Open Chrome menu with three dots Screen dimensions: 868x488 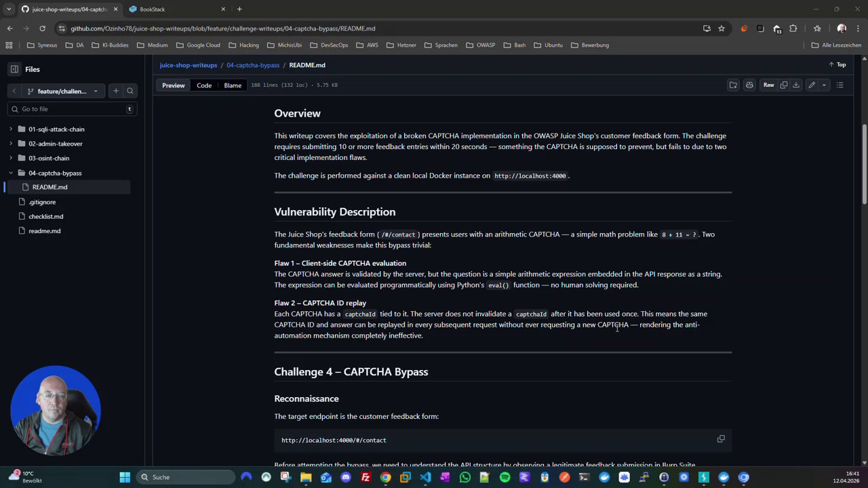859,28
